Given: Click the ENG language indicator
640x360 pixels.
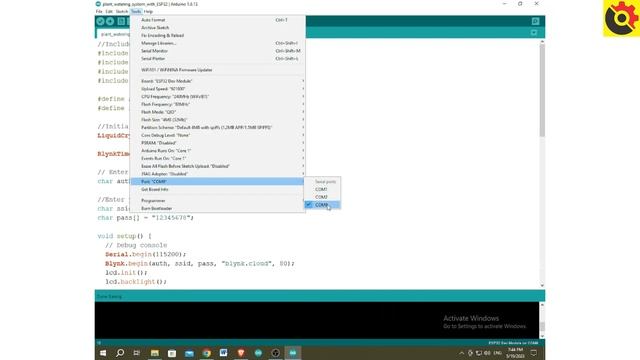Looking at the screenshot, I should [x=498, y=353].
